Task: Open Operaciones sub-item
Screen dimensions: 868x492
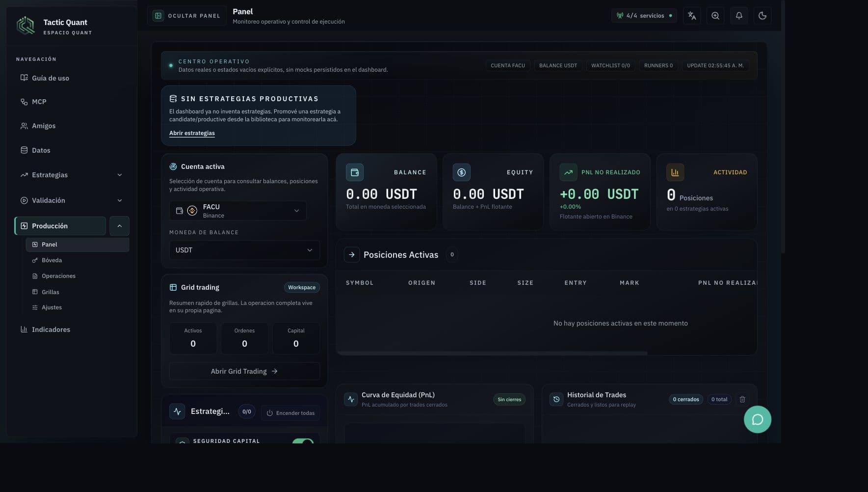Action: (x=78, y=276)
